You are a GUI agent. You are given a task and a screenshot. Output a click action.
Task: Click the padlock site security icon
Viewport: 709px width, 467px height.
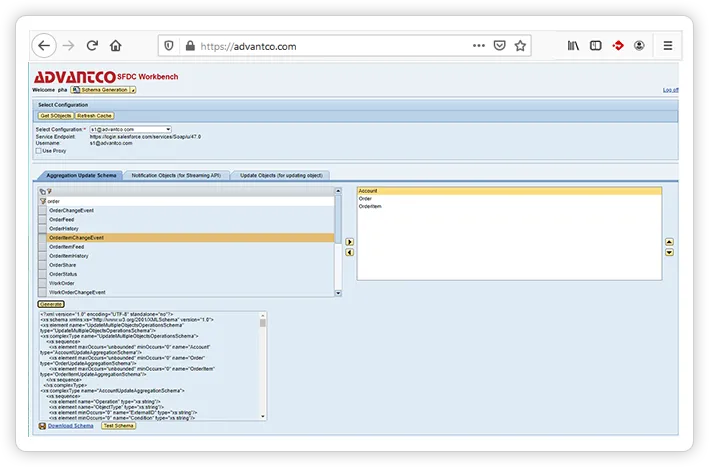[190, 46]
